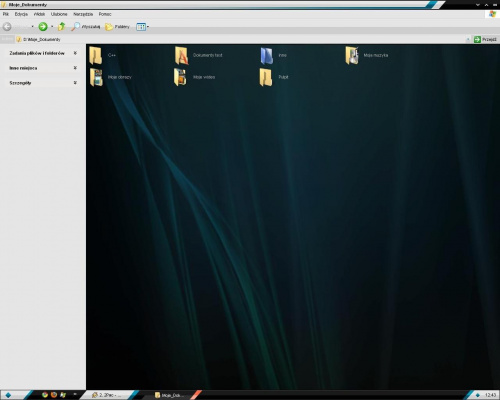Image resolution: width=500 pixels, height=400 pixels.
Task: Click the Inne miejsca heading
Action: click(x=23, y=68)
